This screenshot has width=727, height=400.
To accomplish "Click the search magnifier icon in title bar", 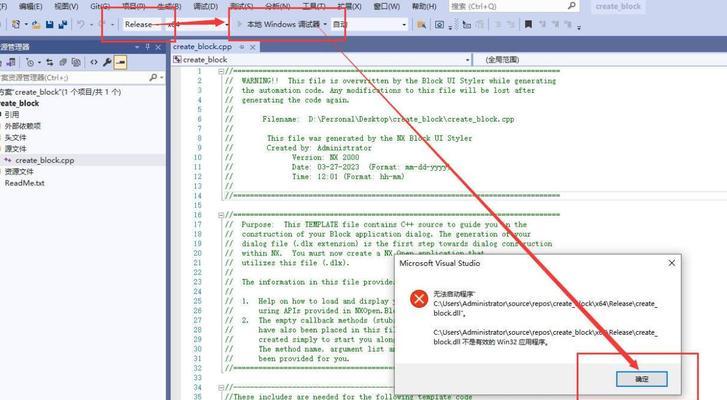I will [572, 6].
